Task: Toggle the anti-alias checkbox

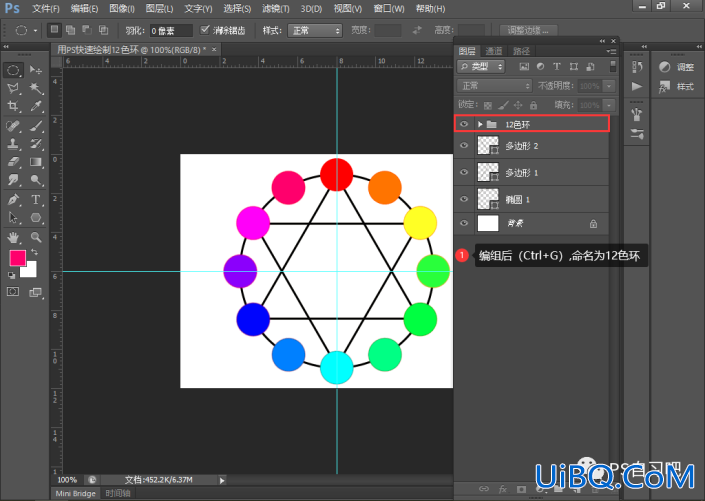Action: [205, 30]
